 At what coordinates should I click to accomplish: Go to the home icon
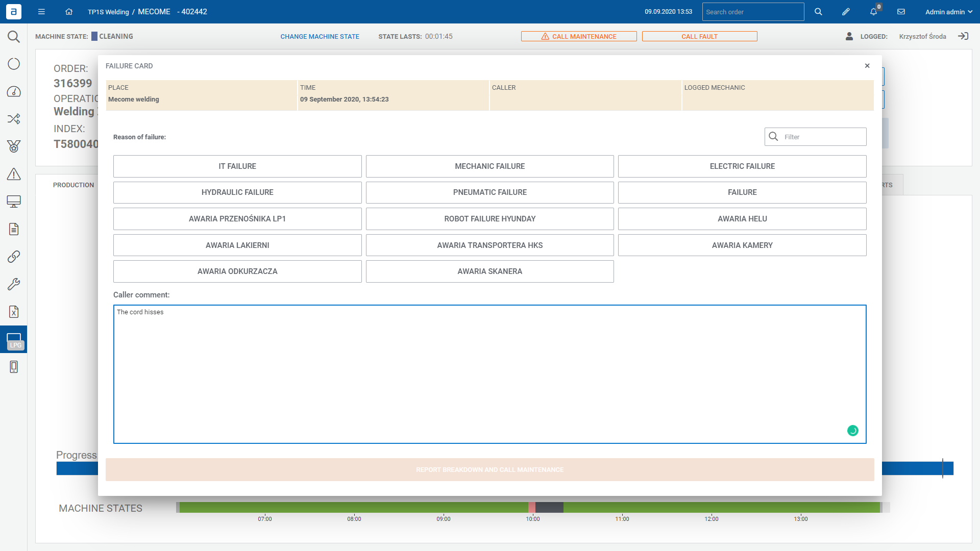[69, 12]
